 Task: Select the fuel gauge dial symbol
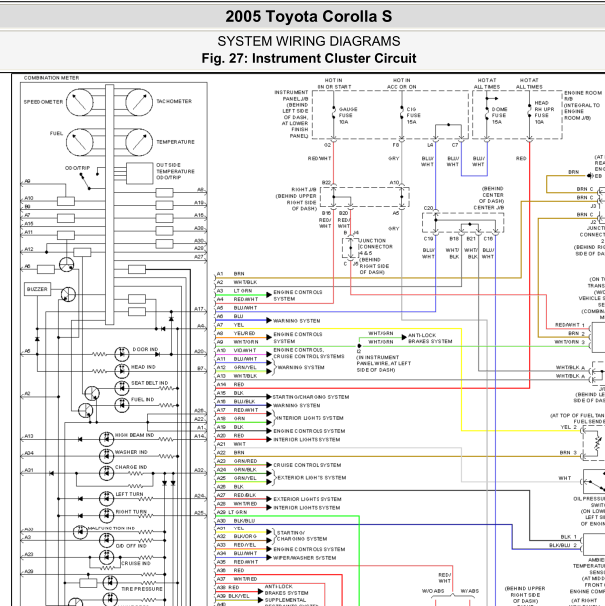[80, 142]
